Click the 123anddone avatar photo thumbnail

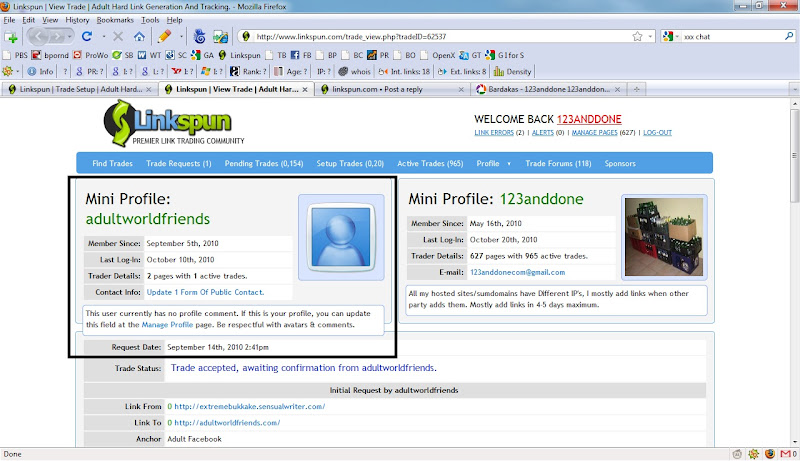point(664,237)
